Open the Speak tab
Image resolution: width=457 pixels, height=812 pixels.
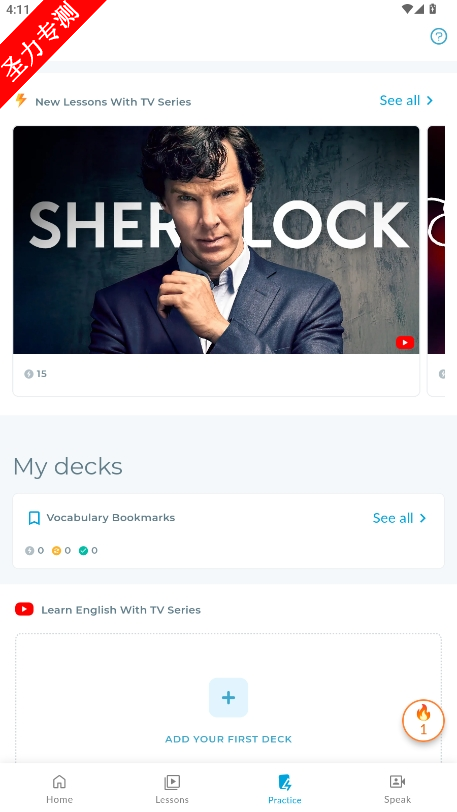[397, 789]
